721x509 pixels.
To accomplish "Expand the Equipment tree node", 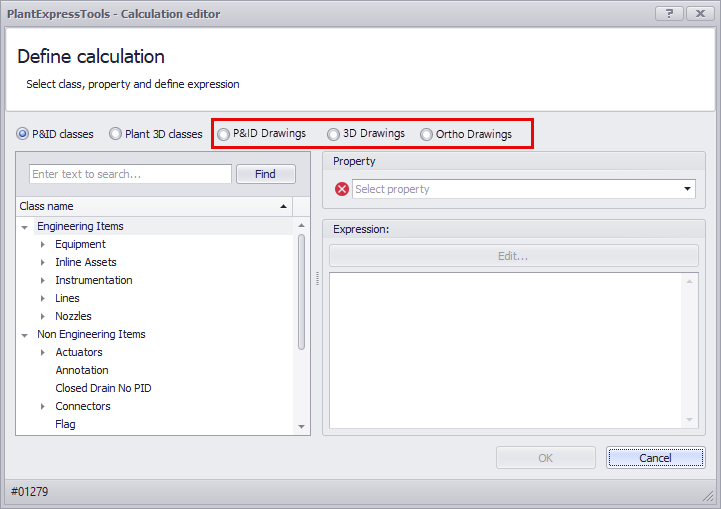I will pyautogui.click(x=43, y=244).
